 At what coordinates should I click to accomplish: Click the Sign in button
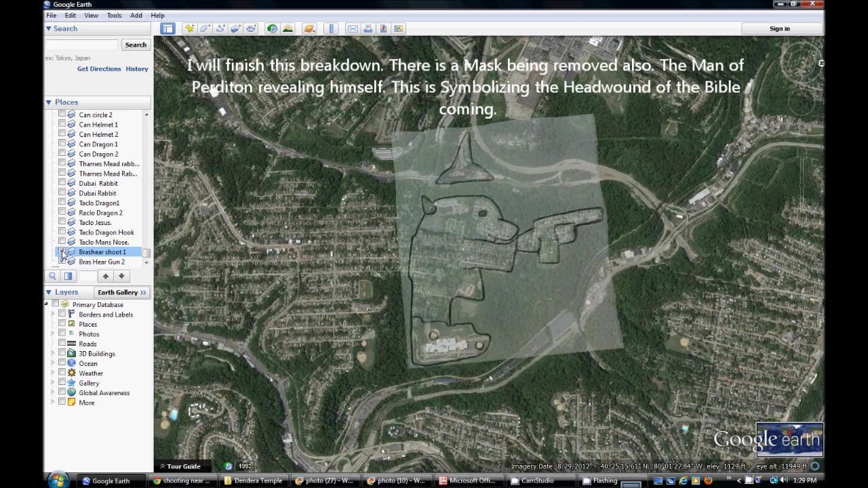pos(780,28)
